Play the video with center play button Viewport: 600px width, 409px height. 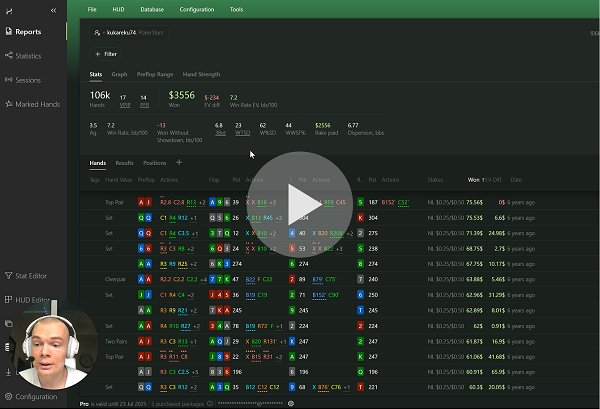click(x=300, y=203)
